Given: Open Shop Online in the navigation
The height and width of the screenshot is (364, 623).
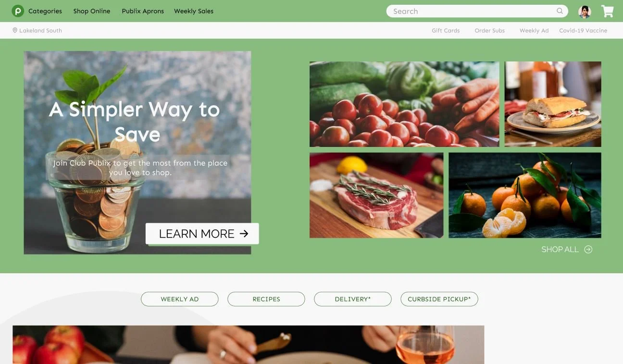Looking at the screenshot, I should point(92,11).
